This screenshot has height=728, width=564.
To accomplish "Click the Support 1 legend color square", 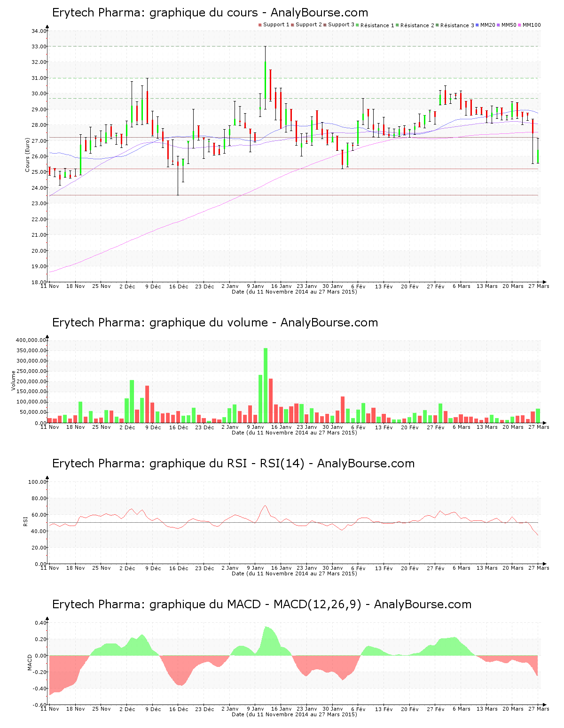I will point(260,25).
